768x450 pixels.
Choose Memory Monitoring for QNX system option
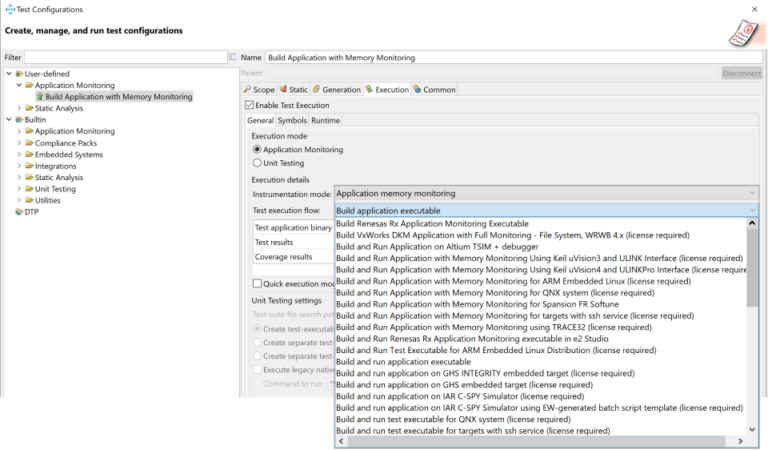click(x=495, y=293)
